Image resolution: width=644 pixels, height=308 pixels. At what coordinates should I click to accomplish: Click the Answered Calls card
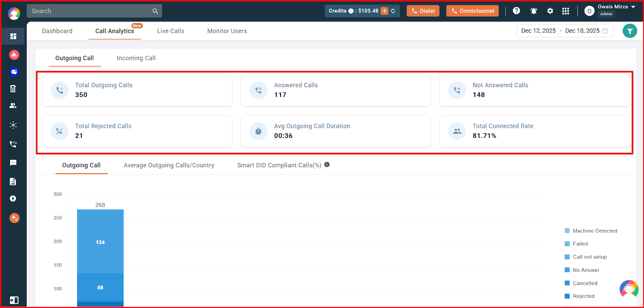coord(336,90)
